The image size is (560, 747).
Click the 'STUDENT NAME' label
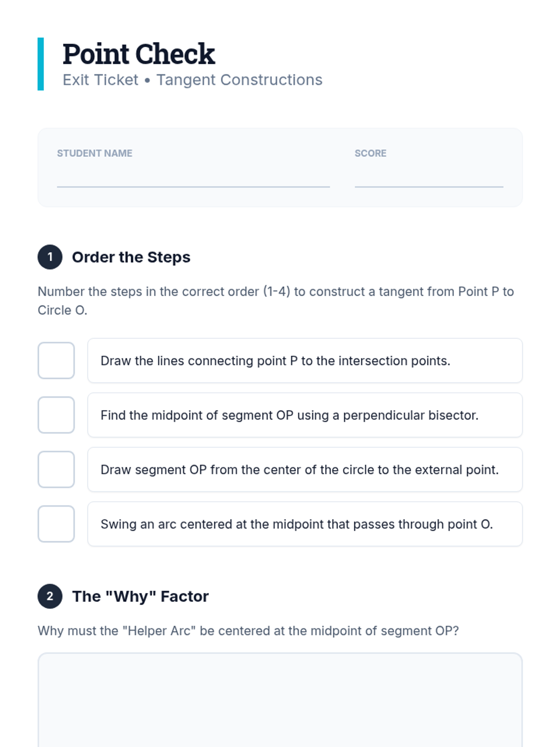coord(94,153)
